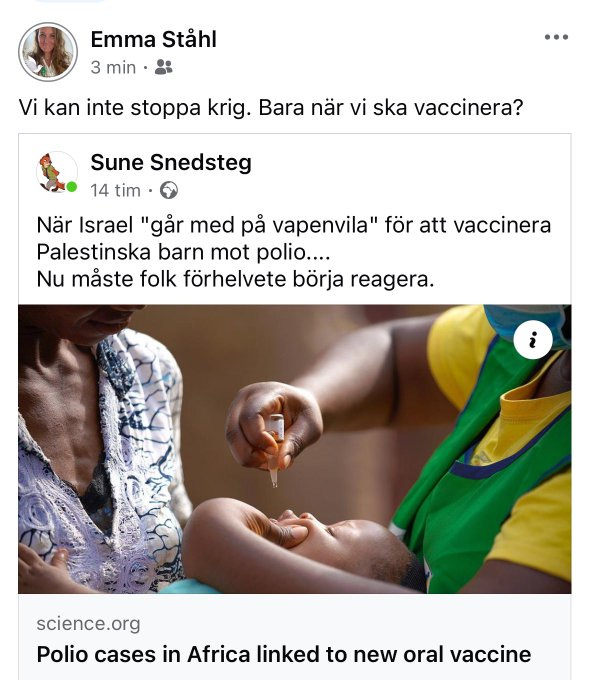Image resolution: width=590 pixels, height=680 pixels.
Task: Tap the '14 tim' shared post timestamp
Action: (x=115, y=190)
